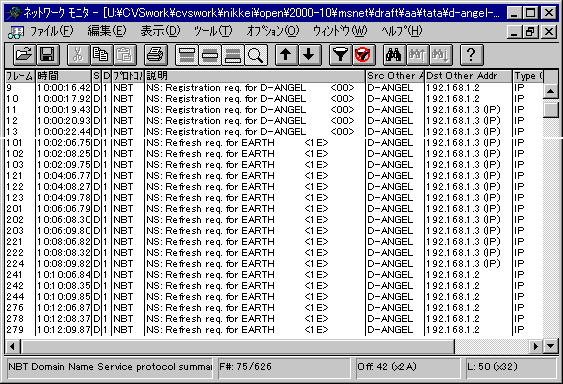Viewport: 563px width, 384px height.
Task: Click the Copy toolbar icon
Action: tap(101, 55)
